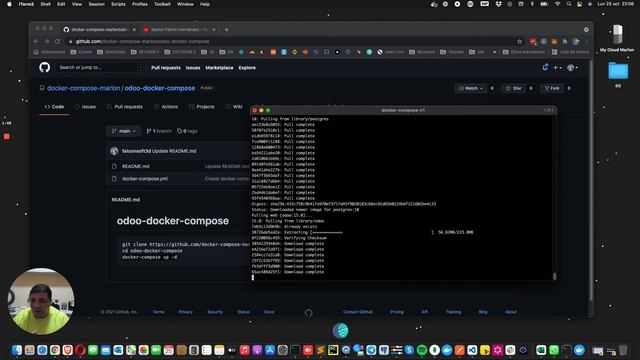This screenshot has width=640, height=360.
Task: Expand the main branch dropdown
Action: [124, 131]
